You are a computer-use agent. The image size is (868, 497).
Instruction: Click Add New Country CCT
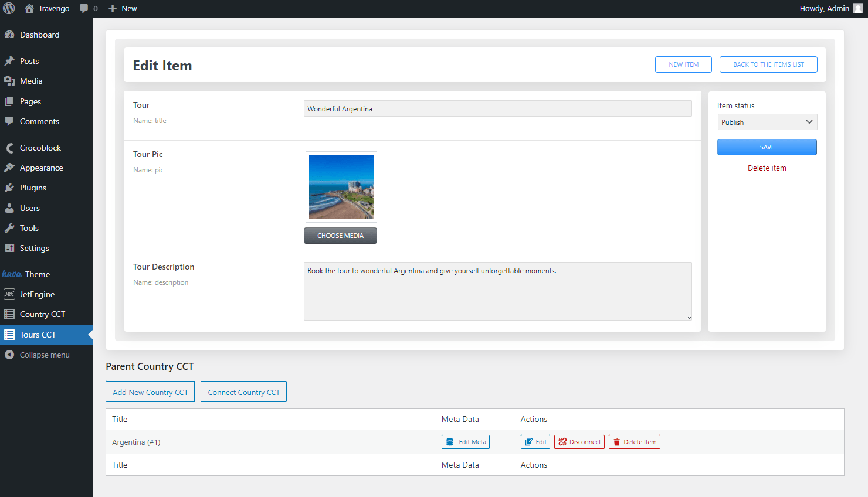pyautogui.click(x=150, y=392)
